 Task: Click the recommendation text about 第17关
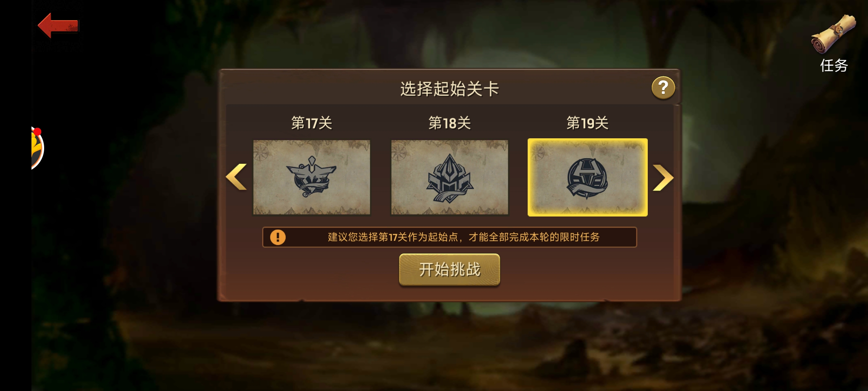click(464, 237)
